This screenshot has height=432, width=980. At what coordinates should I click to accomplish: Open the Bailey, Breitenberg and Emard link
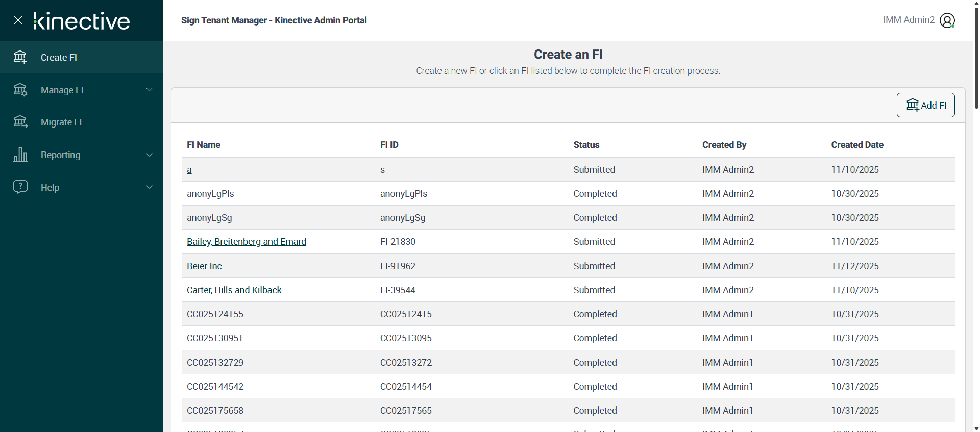(x=246, y=242)
